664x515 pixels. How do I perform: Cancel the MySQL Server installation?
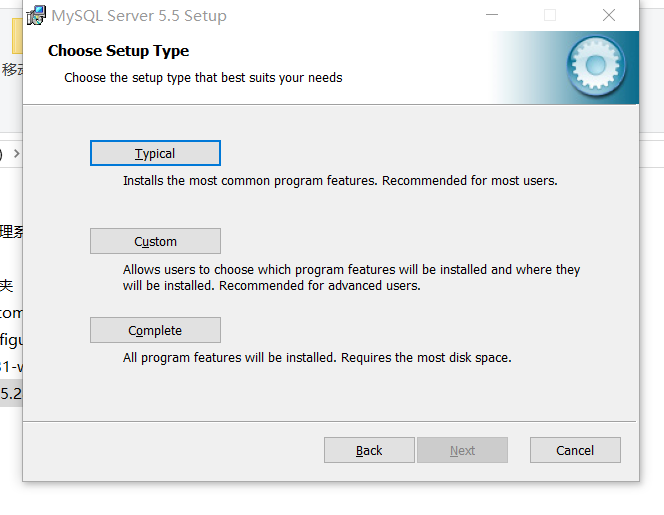click(x=575, y=450)
